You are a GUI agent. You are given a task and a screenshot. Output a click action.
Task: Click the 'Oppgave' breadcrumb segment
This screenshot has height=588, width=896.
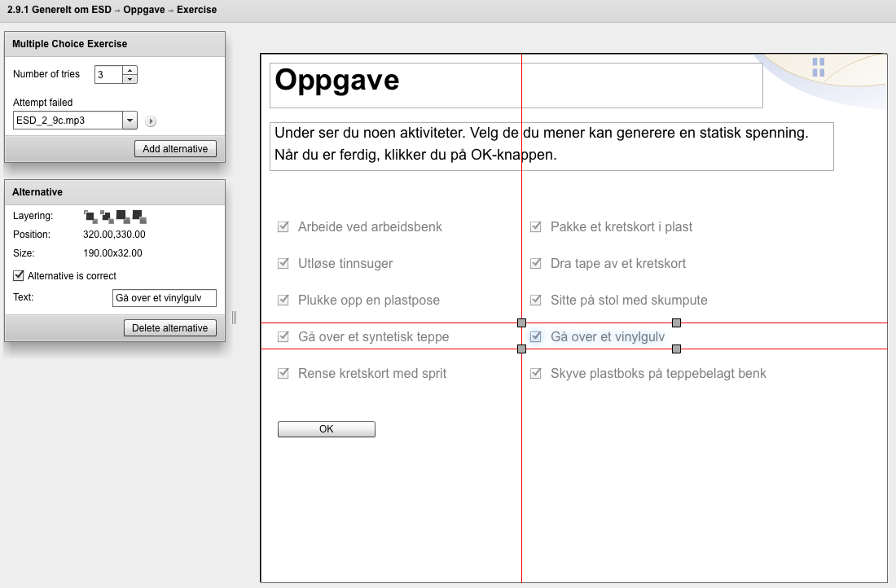tap(144, 10)
